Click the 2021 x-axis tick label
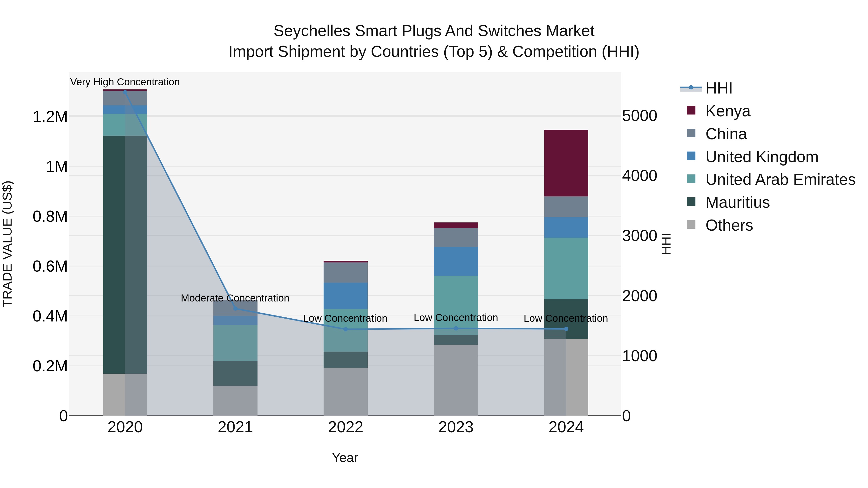 click(235, 427)
